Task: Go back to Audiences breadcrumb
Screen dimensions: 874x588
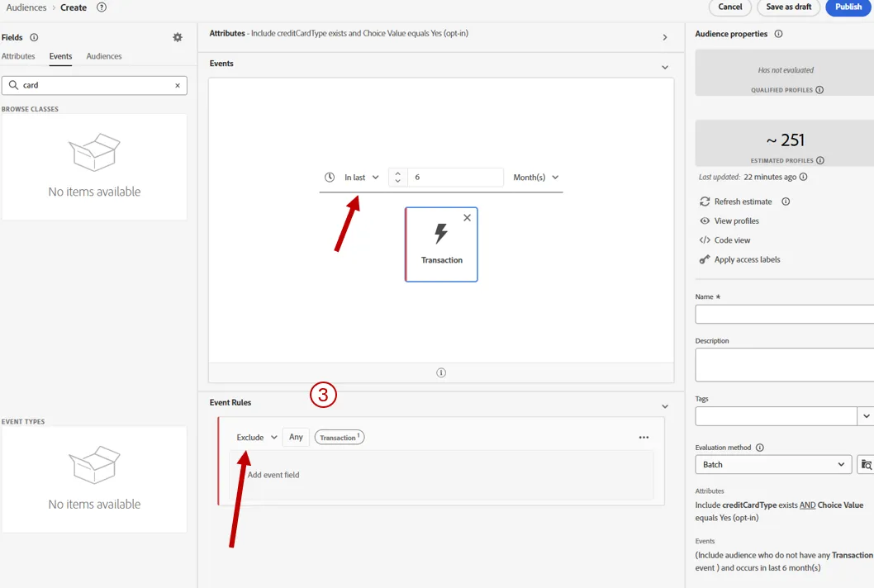Action: pos(26,7)
